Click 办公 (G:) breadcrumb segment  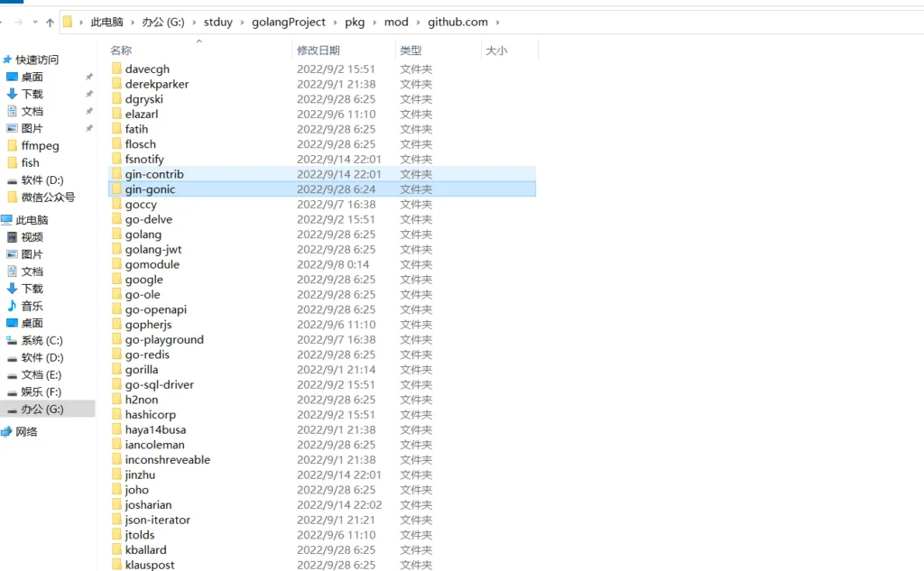point(163,23)
